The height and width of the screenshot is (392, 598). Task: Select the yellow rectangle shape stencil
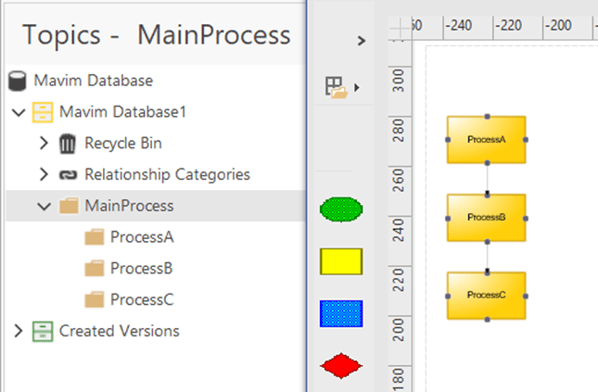coord(341,262)
